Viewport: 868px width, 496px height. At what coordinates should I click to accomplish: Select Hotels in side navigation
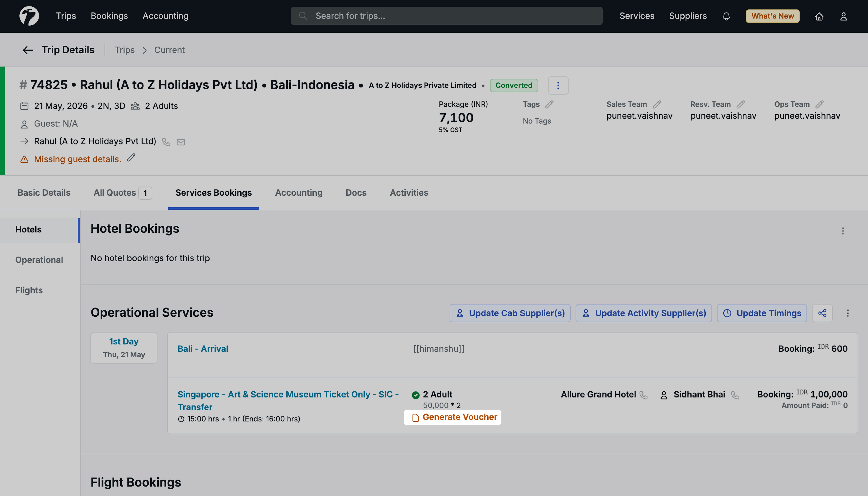pos(40,230)
